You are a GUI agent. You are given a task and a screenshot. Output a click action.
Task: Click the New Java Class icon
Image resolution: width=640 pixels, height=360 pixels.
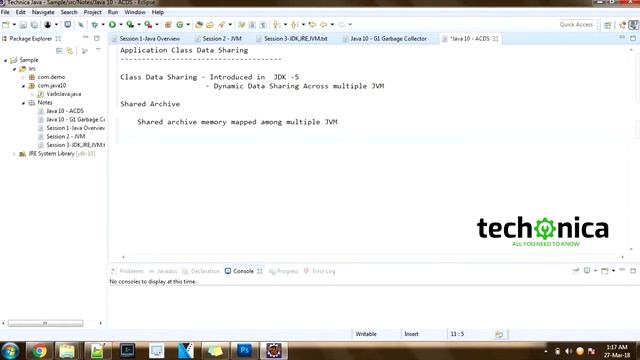click(x=180, y=25)
